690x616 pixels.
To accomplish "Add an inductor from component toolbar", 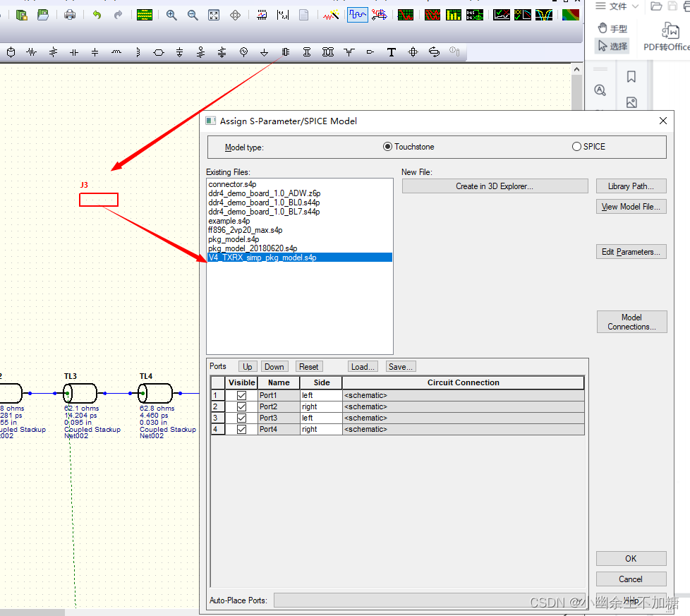I will pyautogui.click(x=116, y=52).
